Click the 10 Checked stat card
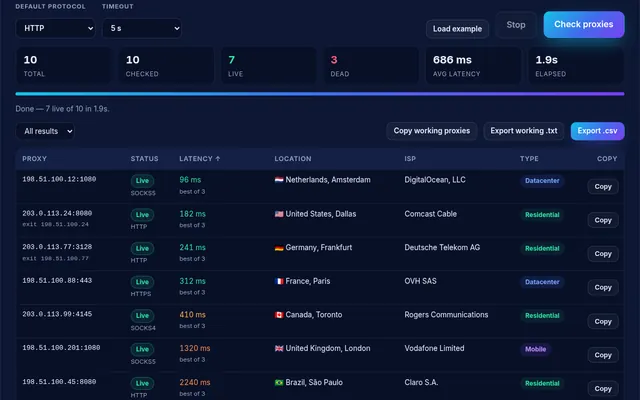Screen dimensions: 640x400 click(x=166, y=65)
